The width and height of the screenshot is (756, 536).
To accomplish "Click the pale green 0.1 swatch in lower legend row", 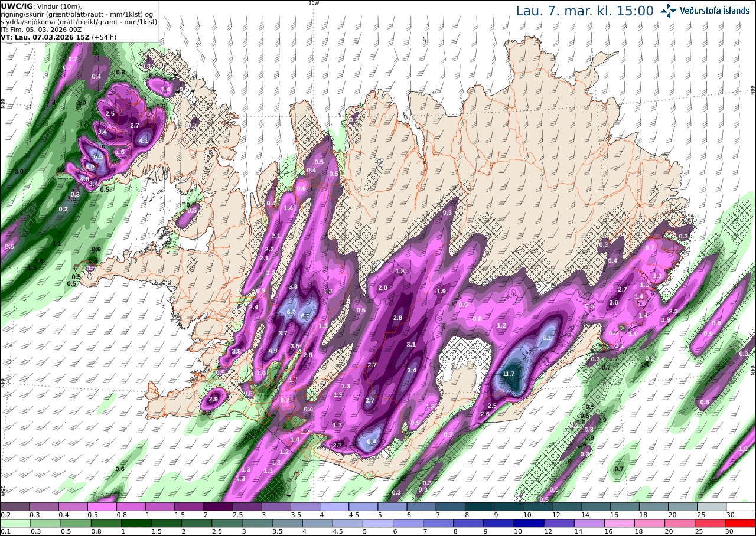I will click(x=15, y=523).
